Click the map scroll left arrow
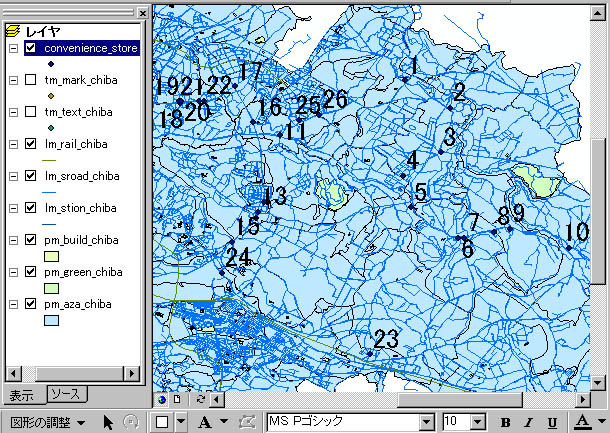610x433 pixels. click(217, 400)
